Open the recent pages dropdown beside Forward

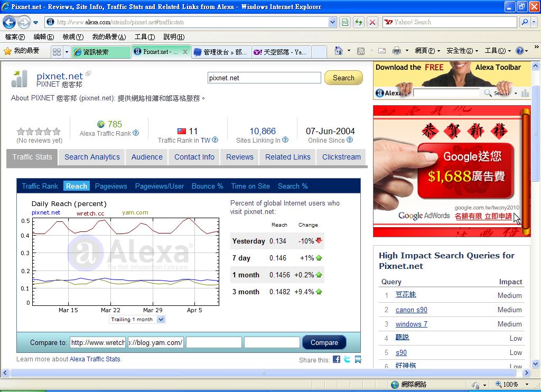35,23
